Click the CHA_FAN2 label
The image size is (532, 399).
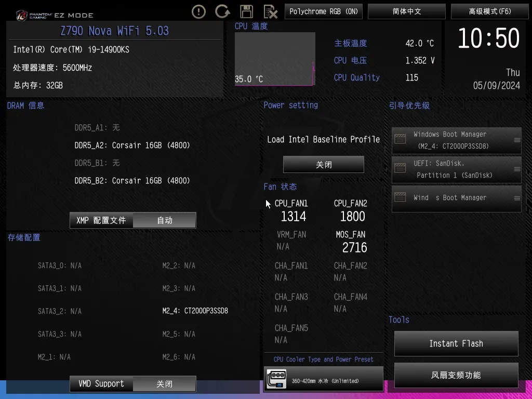click(x=351, y=265)
